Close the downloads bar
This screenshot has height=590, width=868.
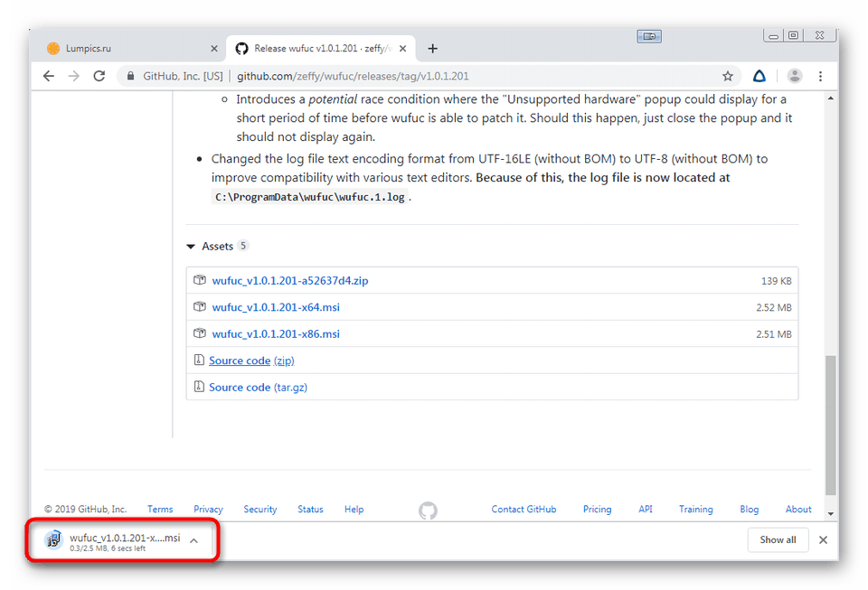coord(823,539)
